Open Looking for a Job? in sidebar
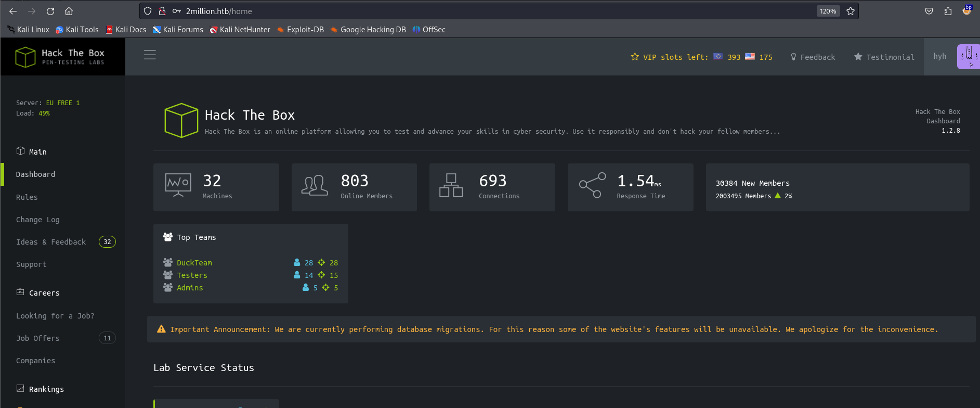Screen dimensions: 980x408 click(55, 316)
